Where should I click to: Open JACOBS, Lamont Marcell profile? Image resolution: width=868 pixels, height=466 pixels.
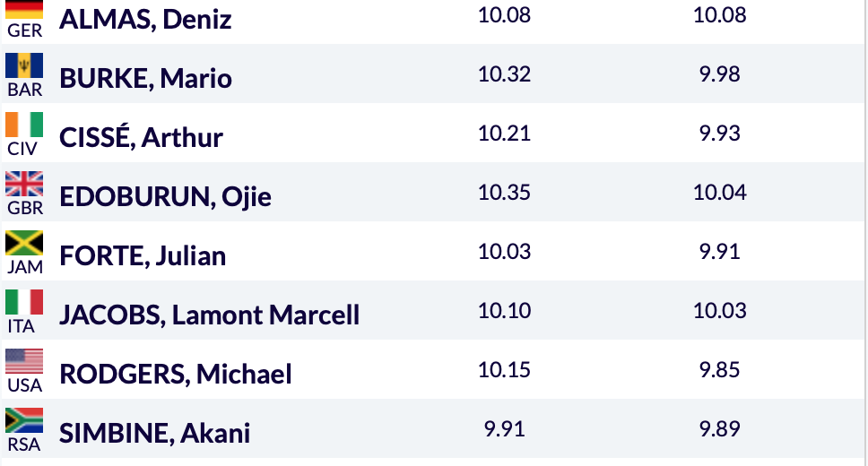[x=209, y=315]
